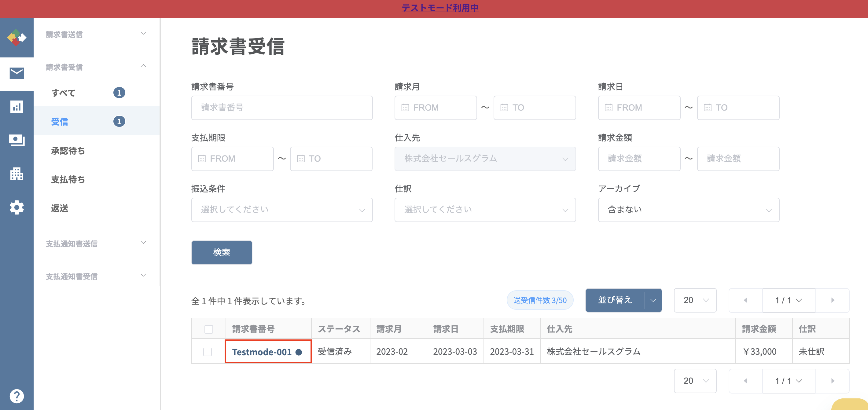This screenshot has height=410, width=868.
Task: Open the 仕入先 dropdown
Action: [485, 159]
